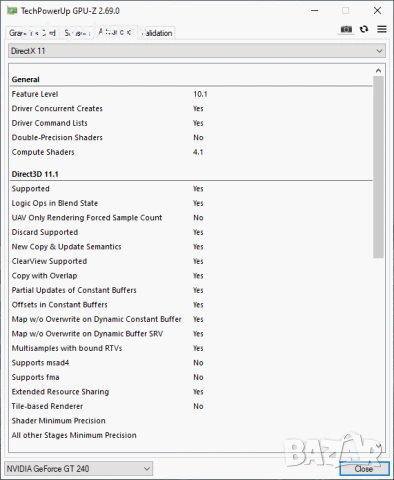Select the Driver Concurrent Creates row
The width and height of the screenshot is (394, 480).
click(191, 109)
